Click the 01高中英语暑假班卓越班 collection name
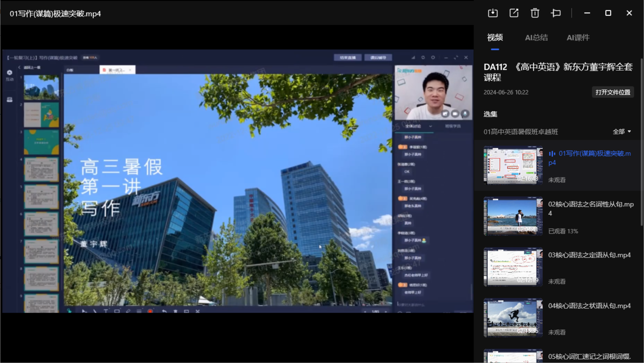 [520, 132]
